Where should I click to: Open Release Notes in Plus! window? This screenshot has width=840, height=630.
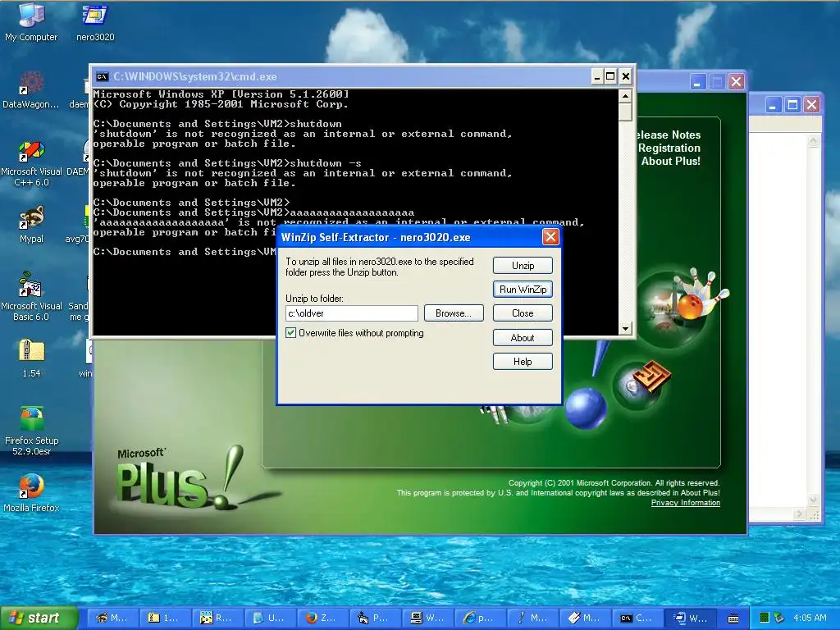tap(669, 135)
